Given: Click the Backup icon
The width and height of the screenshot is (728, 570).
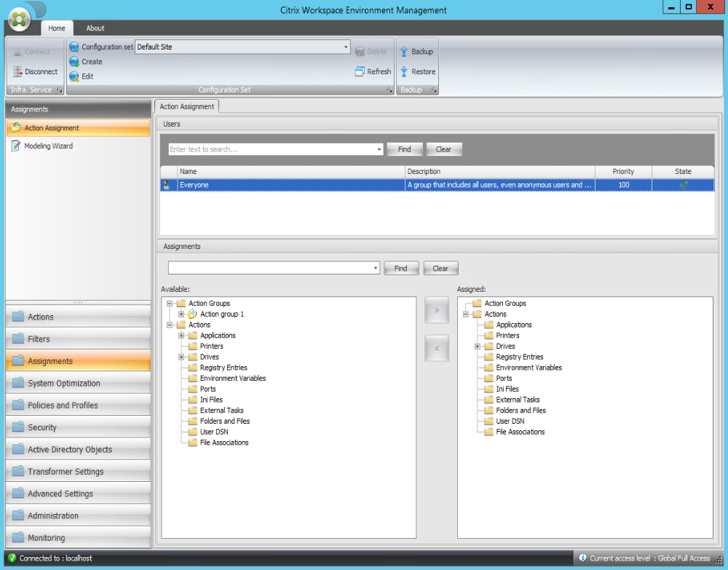Looking at the screenshot, I should click(404, 52).
